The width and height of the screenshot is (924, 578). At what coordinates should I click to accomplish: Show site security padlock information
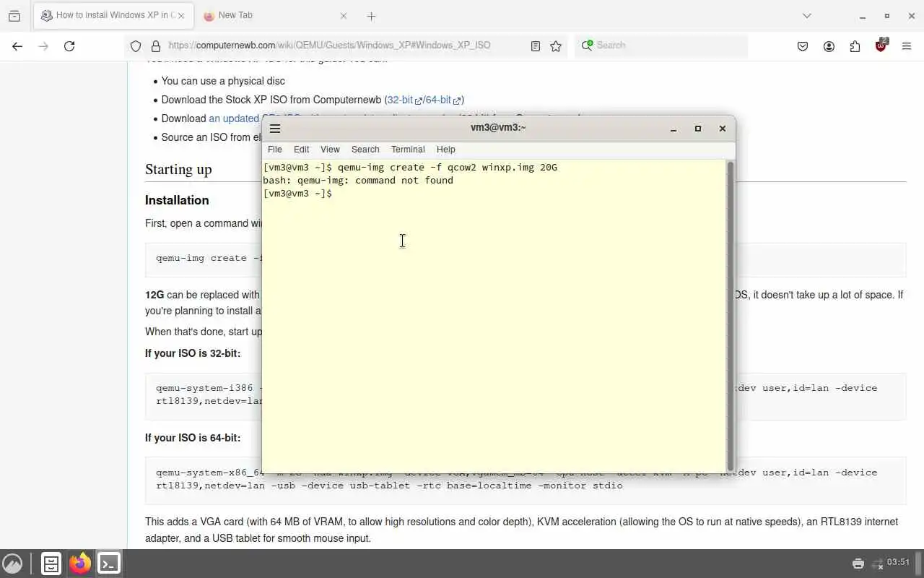[155, 46]
